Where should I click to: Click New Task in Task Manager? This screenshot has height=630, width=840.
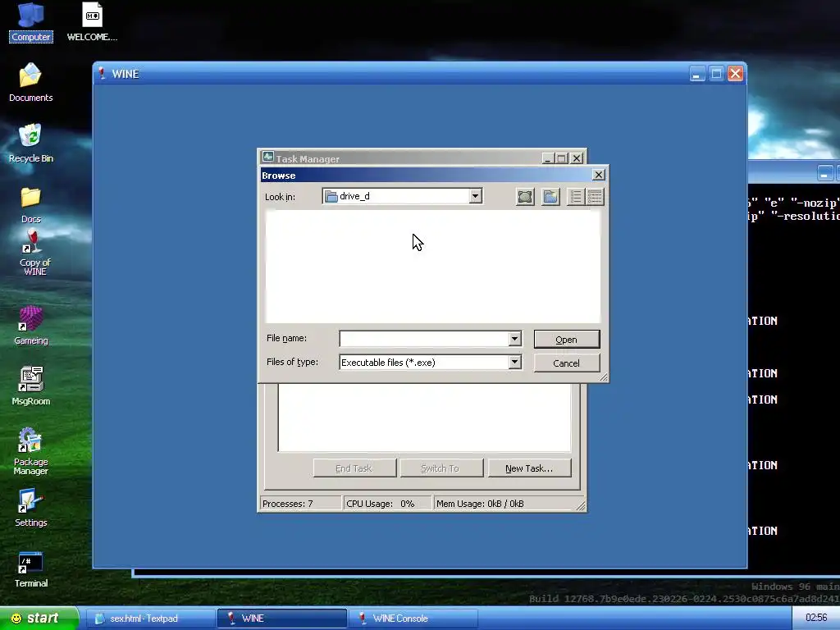point(529,468)
